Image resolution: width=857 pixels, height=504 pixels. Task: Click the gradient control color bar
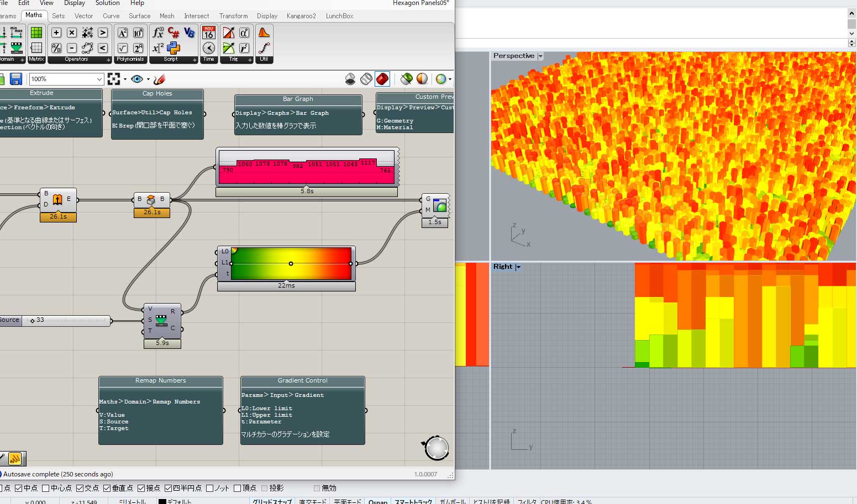tap(291, 264)
